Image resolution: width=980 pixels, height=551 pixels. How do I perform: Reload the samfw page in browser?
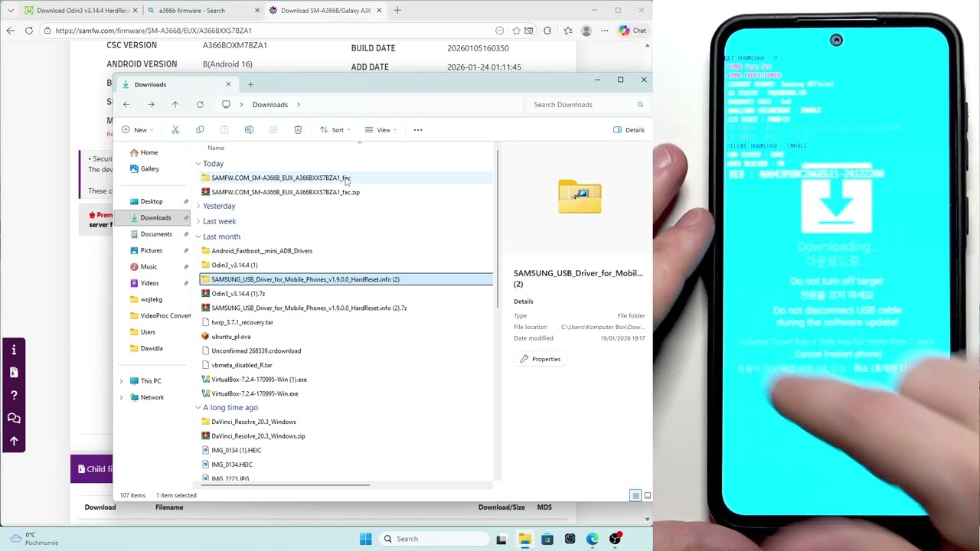point(29,31)
